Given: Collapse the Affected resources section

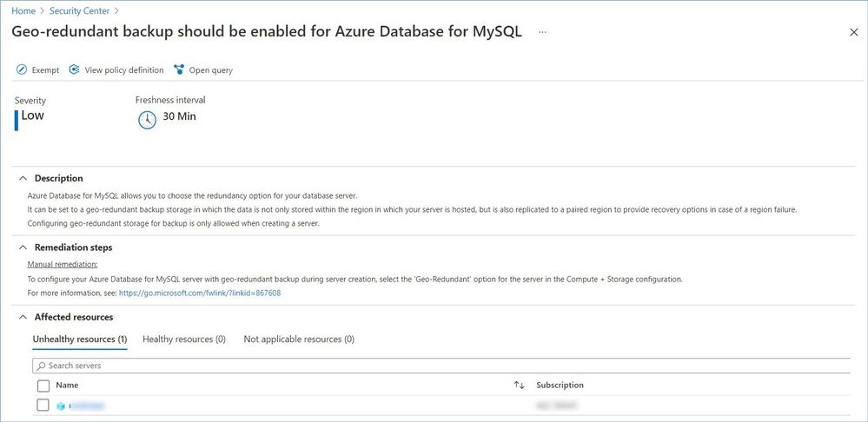Looking at the screenshot, I should [x=23, y=317].
